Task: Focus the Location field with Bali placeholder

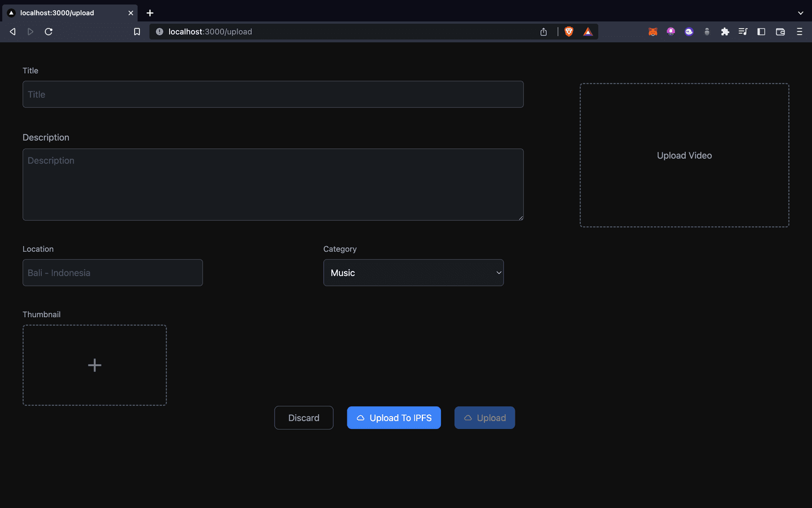Action: pos(113,273)
